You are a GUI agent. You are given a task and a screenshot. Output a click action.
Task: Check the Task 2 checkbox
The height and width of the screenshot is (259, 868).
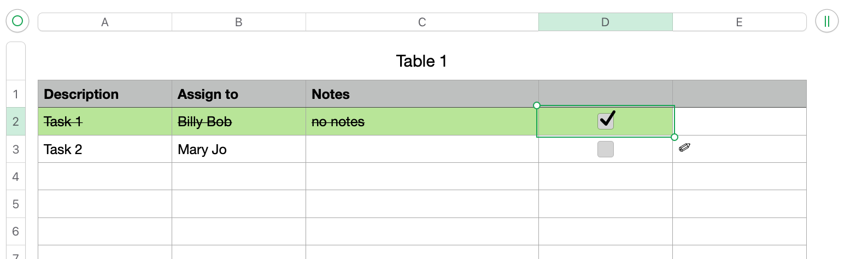(606, 149)
